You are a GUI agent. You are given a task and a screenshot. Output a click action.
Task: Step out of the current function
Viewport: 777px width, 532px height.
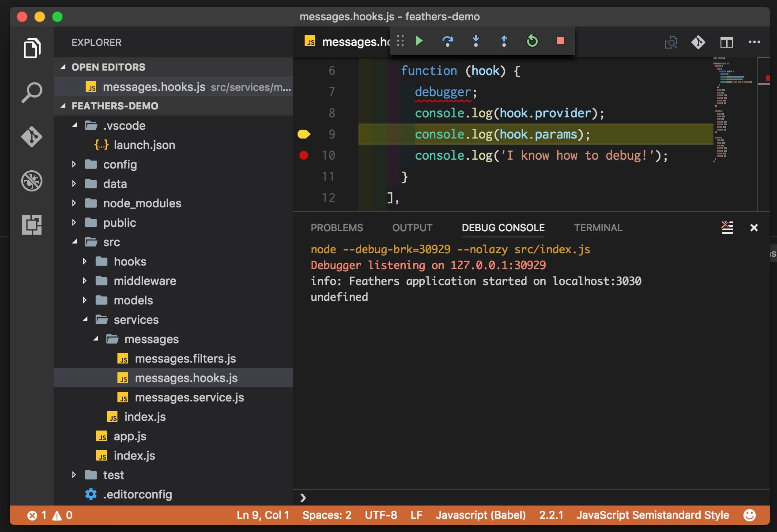[x=504, y=41]
